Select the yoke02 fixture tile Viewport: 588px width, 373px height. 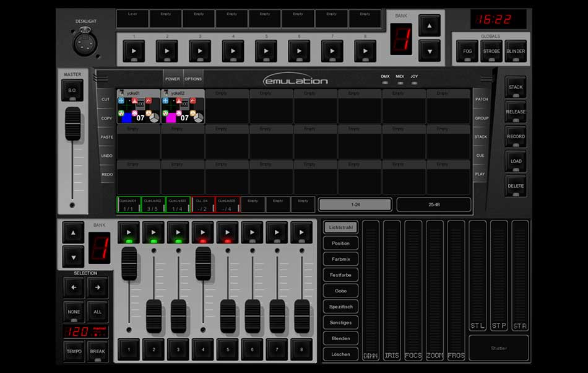coord(183,107)
